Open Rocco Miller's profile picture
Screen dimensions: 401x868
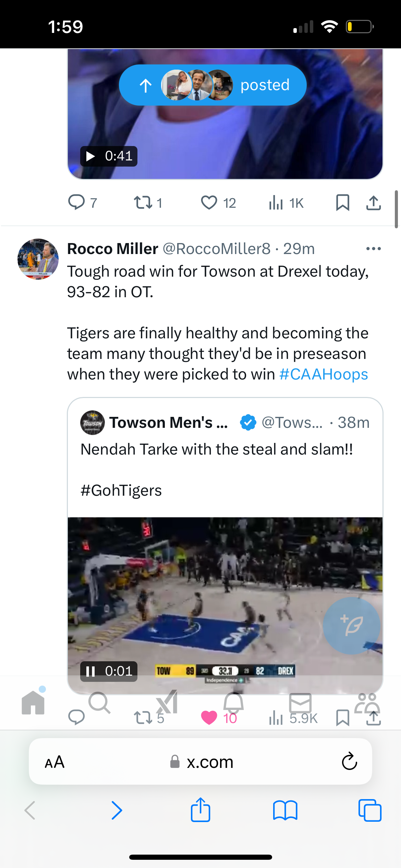coord(38,259)
